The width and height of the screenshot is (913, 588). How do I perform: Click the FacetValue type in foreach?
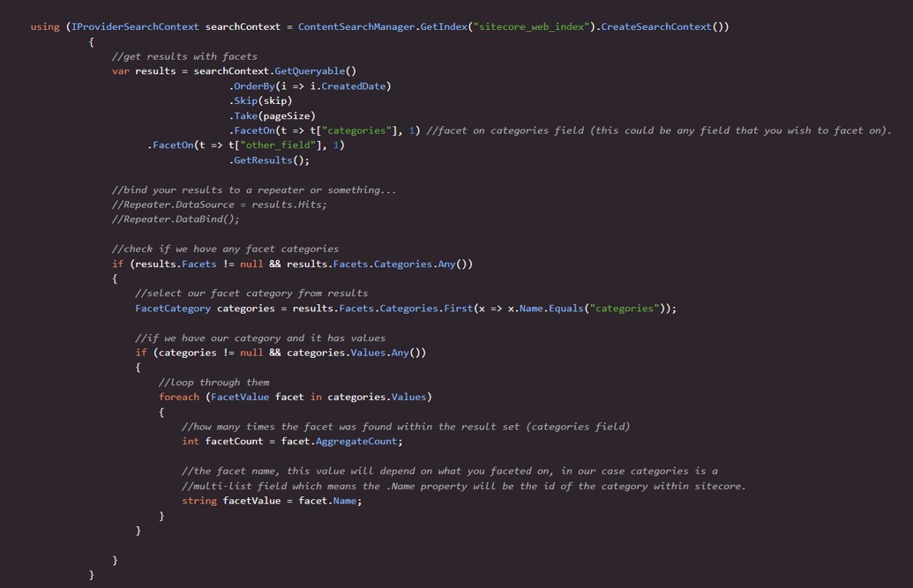tap(240, 397)
